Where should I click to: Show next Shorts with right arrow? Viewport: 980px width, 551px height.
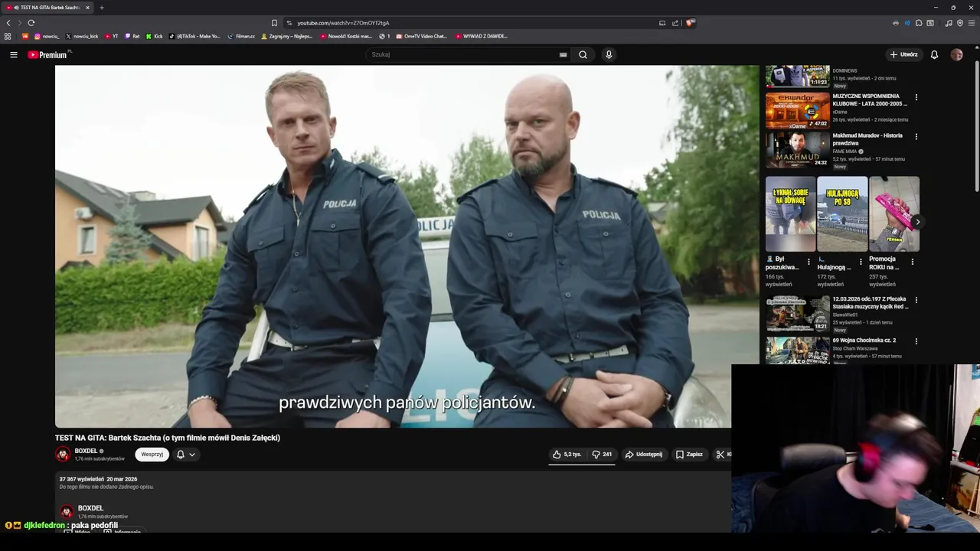917,222
